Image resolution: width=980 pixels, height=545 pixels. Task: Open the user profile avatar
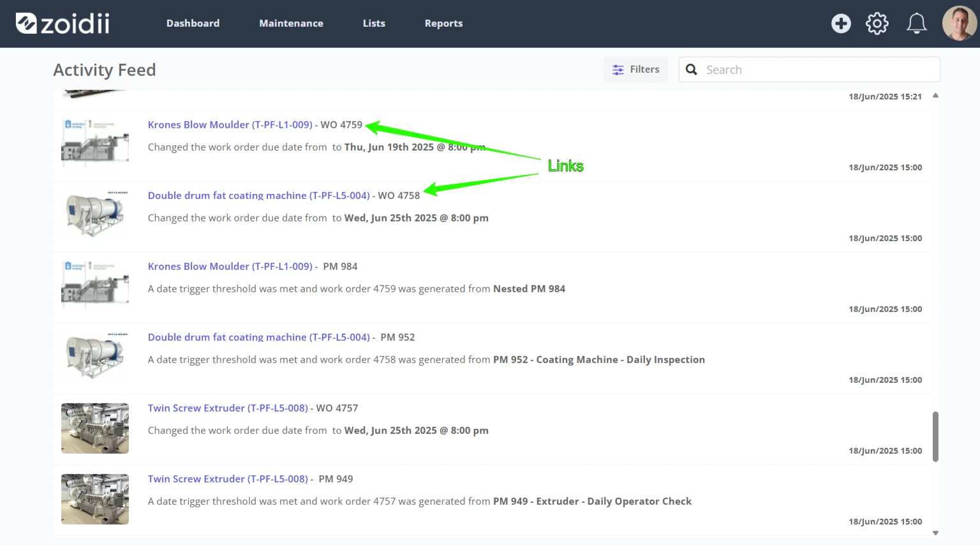point(960,24)
